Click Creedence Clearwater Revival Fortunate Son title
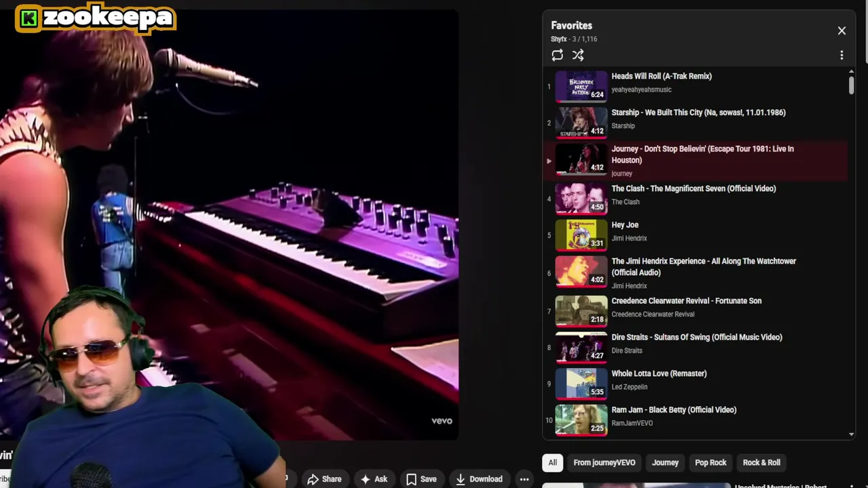Screen dimensions: 868x488 point(686,301)
